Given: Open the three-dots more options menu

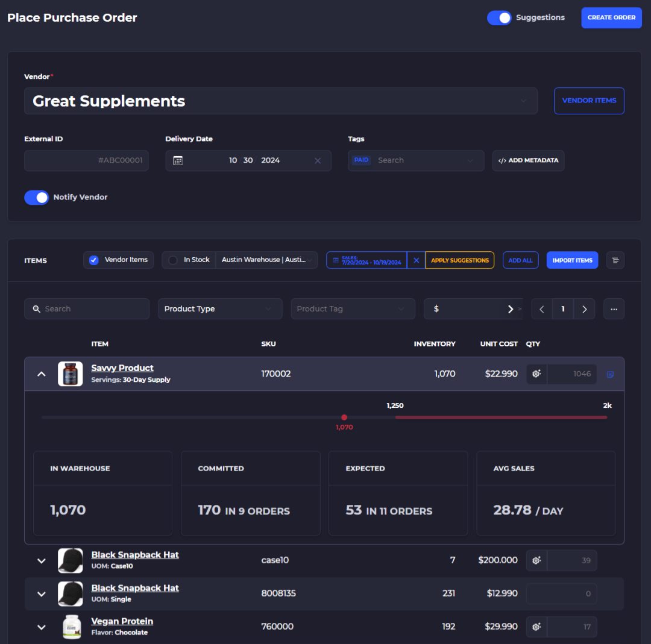Looking at the screenshot, I should (614, 309).
